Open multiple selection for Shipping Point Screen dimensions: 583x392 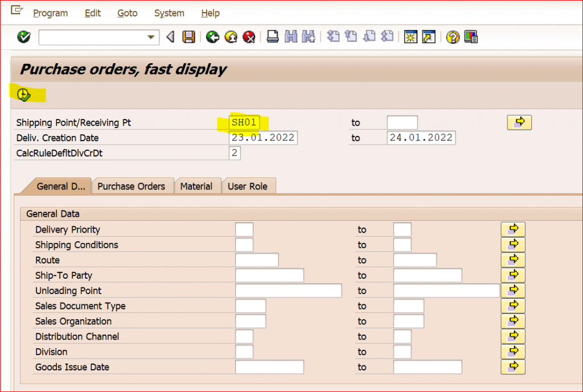pos(519,122)
